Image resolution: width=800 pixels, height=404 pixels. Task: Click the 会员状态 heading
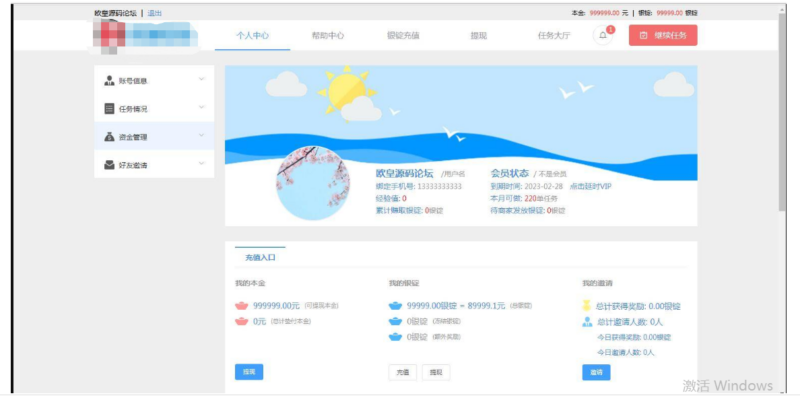pos(509,173)
